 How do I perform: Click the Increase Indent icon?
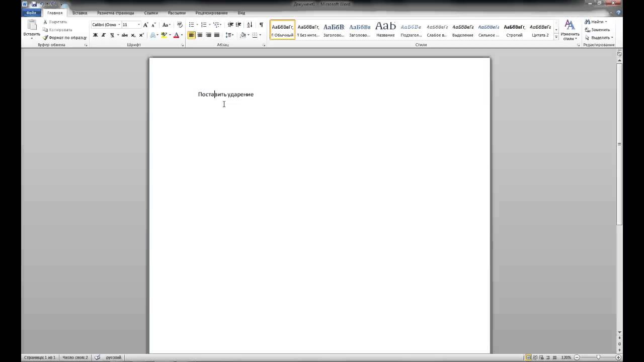(238, 25)
